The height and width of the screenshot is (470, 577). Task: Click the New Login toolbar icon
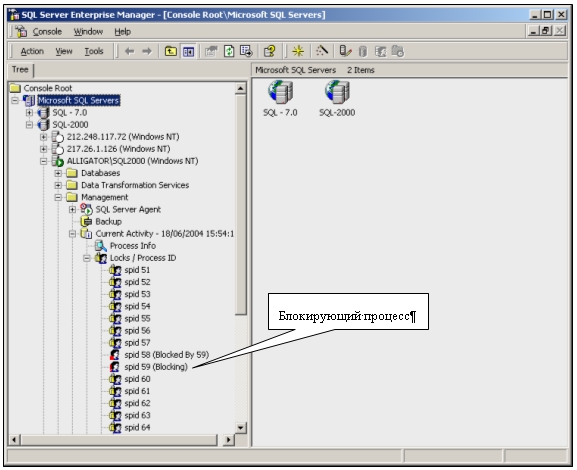click(380, 51)
